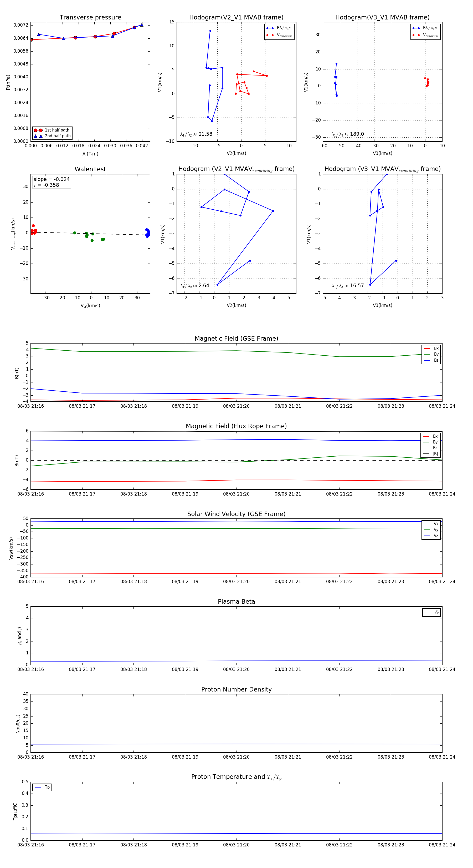Select the 'r = -0.358' annotation
The height and width of the screenshot is (868, 473).
coord(47,185)
